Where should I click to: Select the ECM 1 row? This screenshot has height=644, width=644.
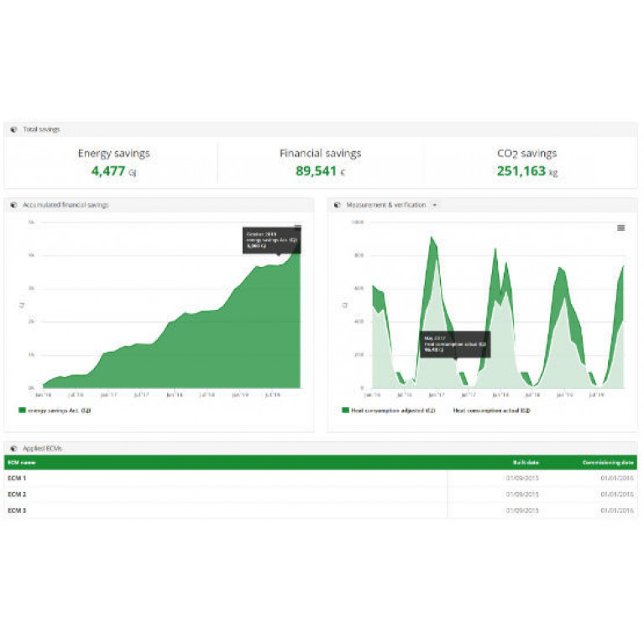coord(18,478)
